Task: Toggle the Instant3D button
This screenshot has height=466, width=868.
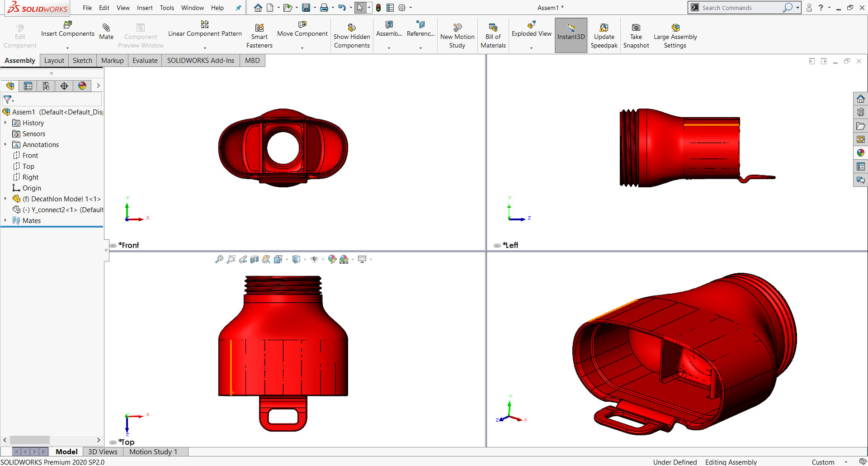Action: pos(571,35)
